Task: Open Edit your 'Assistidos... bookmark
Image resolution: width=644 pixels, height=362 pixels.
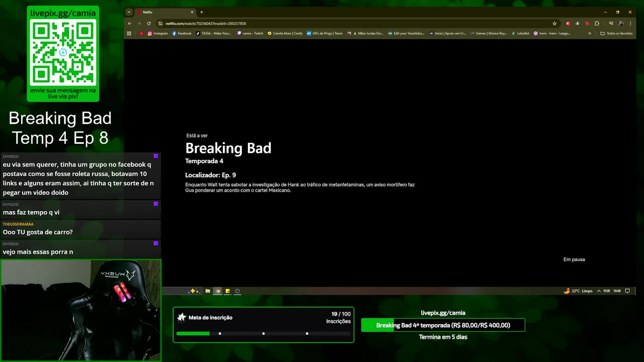Action: point(406,33)
